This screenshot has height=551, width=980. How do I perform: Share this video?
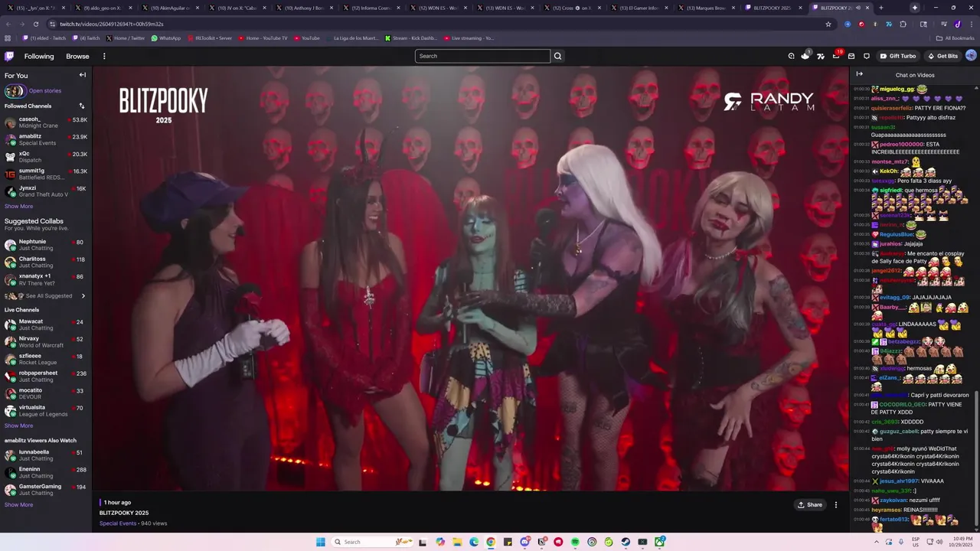click(x=810, y=504)
